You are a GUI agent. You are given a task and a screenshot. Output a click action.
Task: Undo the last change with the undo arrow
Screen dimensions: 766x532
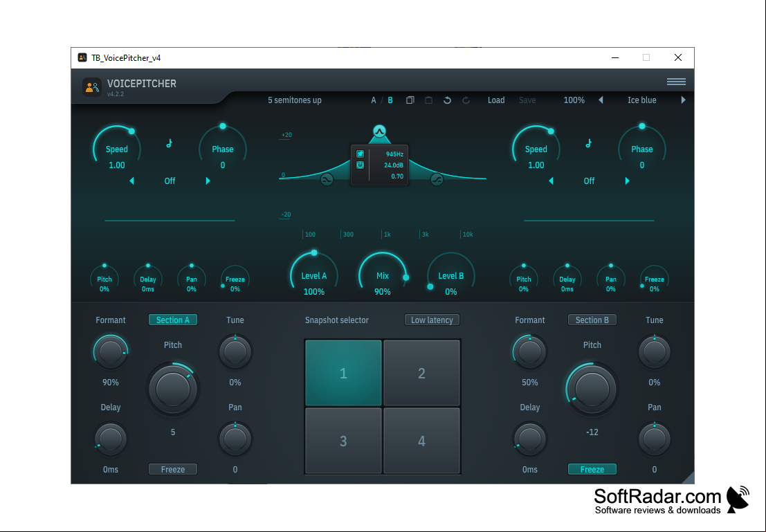point(447,100)
